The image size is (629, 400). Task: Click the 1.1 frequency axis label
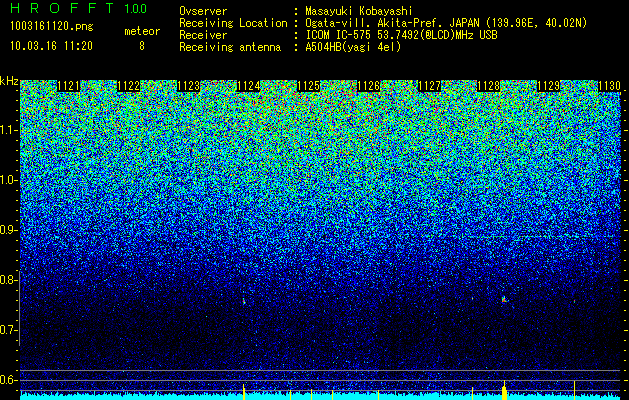click(x=7, y=130)
